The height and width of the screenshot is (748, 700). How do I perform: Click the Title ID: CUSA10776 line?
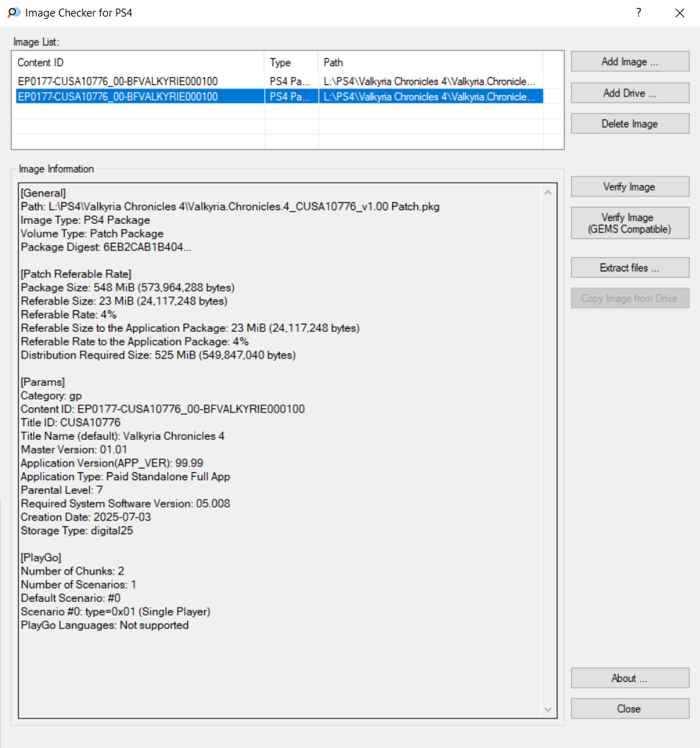[71, 422]
